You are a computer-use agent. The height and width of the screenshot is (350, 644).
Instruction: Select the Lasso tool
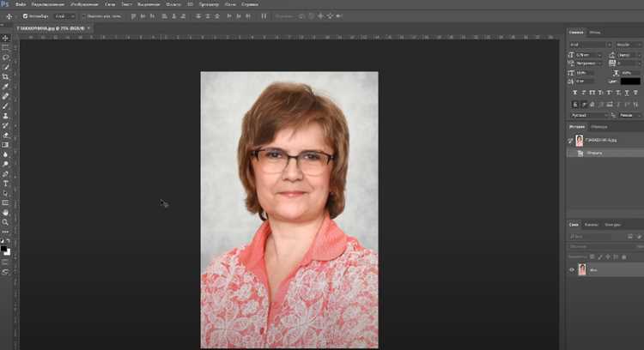5,57
